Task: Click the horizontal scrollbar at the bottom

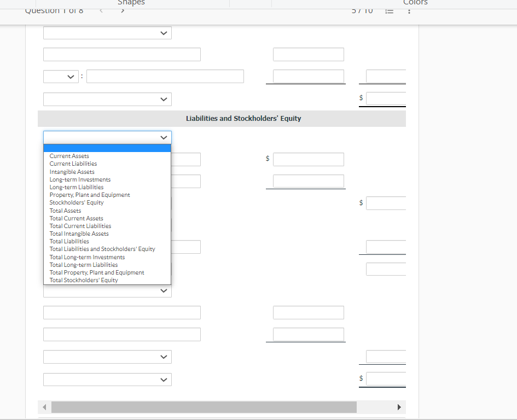Action: [204, 407]
